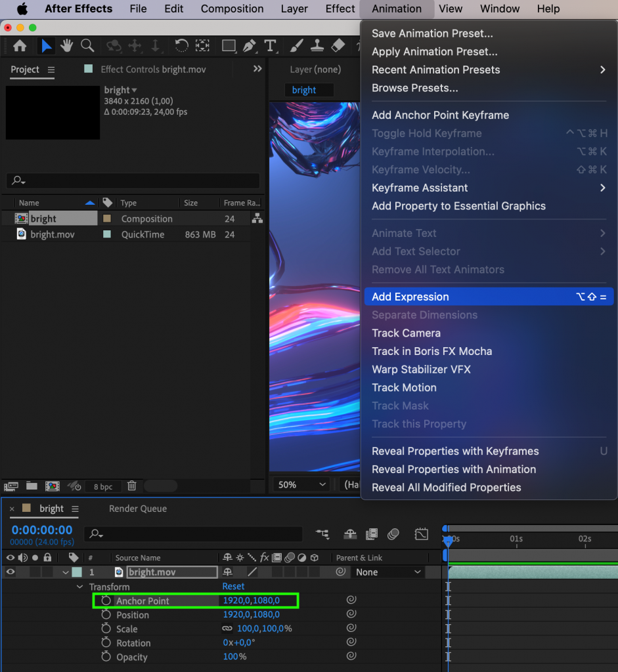
Task: Collapse the Transform property group
Action: click(79, 586)
